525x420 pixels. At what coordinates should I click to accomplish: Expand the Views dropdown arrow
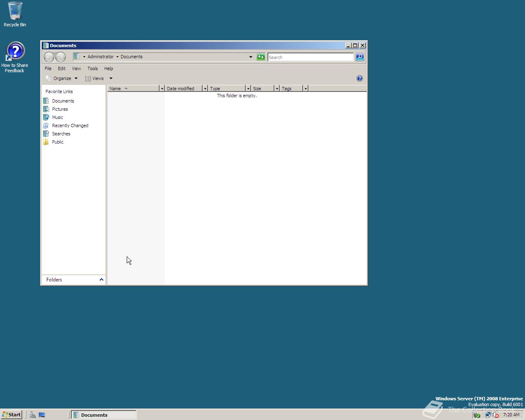coord(111,78)
